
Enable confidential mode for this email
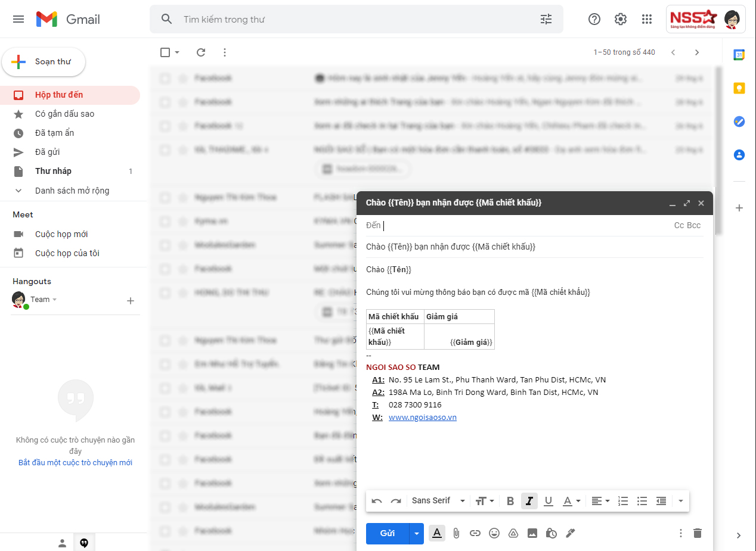551,533
